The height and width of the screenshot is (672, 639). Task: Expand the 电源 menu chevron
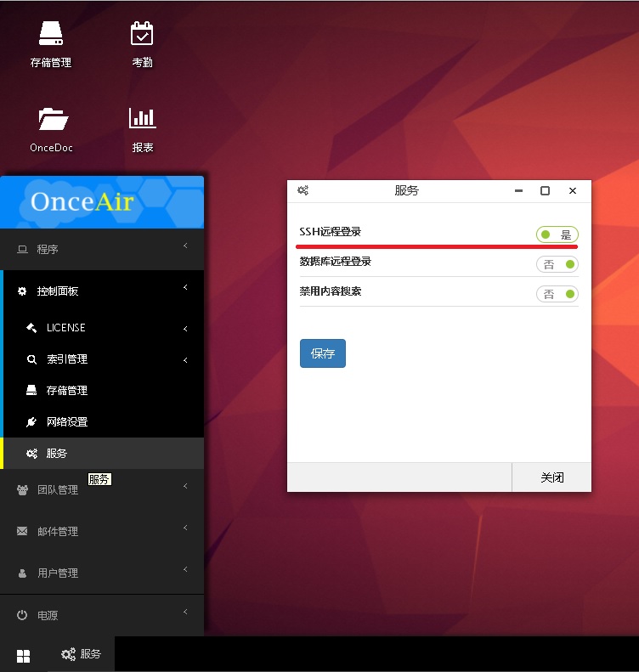(185, 612)
